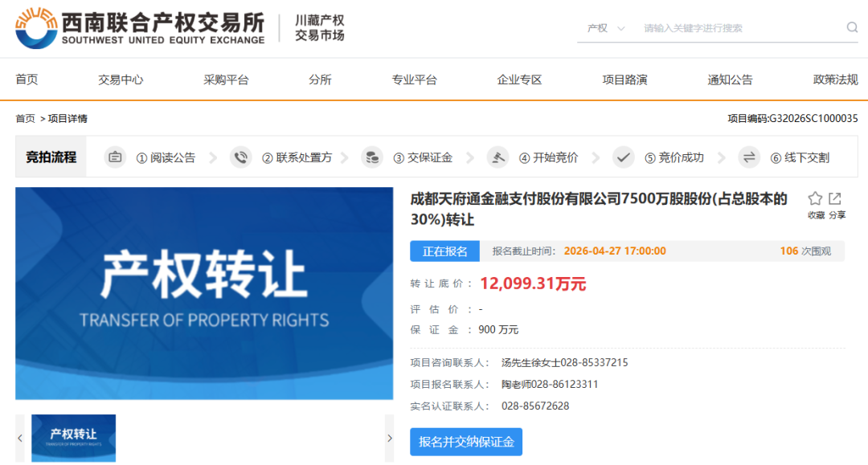This screenshot has height=465, width=868.
Task: Click the search magnifier icon
Action: pos(852,27)
